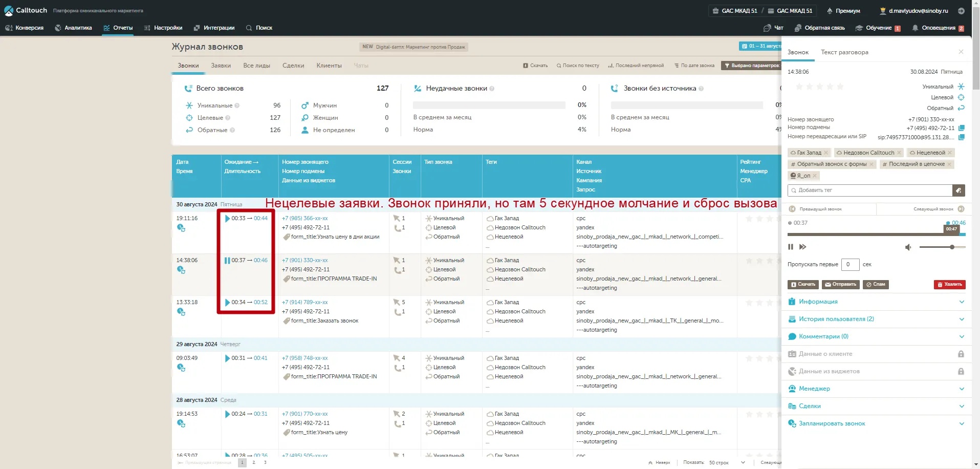Mark the call as 'Спам'
The width and height of the screenshot is (980, 469).
[875, 285]
